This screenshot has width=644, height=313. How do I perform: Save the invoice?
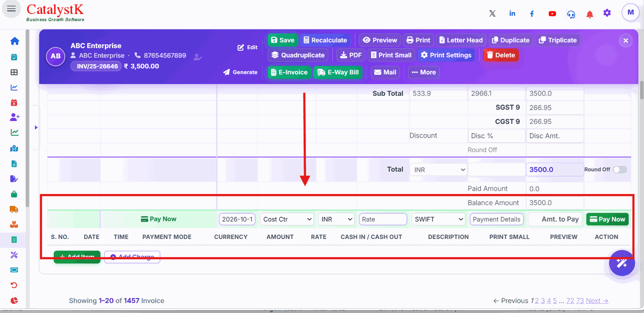[x=283, y=40]
